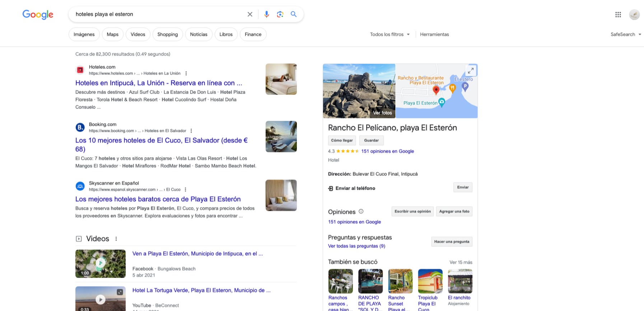
Task: Expand the map to full view
Action: [471, 71]
